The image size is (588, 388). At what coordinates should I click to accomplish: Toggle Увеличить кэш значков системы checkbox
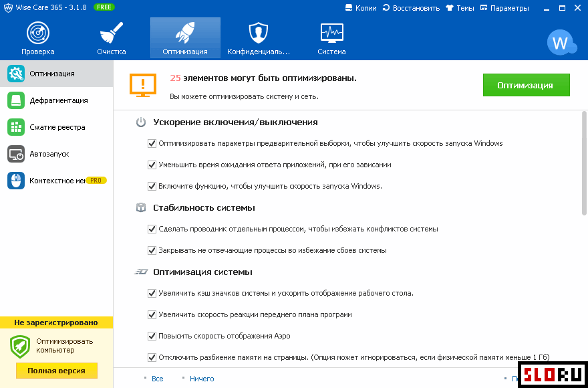pyautogui.click(x=152, y=294)
